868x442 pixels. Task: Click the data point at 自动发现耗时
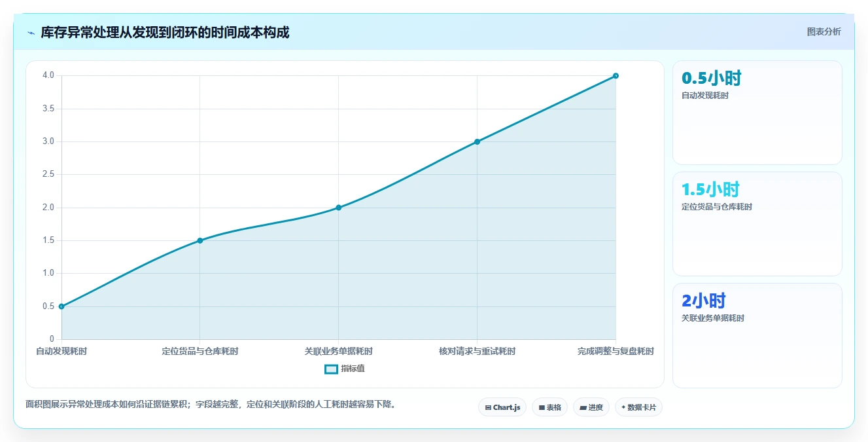61,306
